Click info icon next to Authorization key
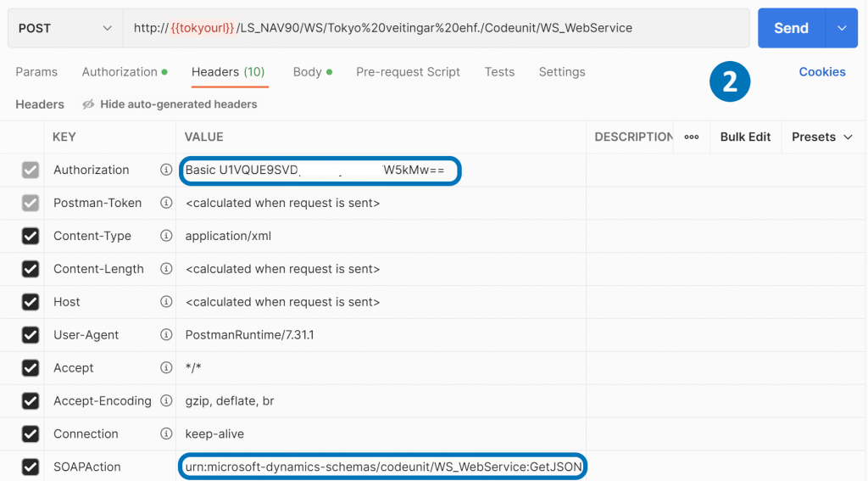Viewport: 868px width, 481px height. pos(166,171)
